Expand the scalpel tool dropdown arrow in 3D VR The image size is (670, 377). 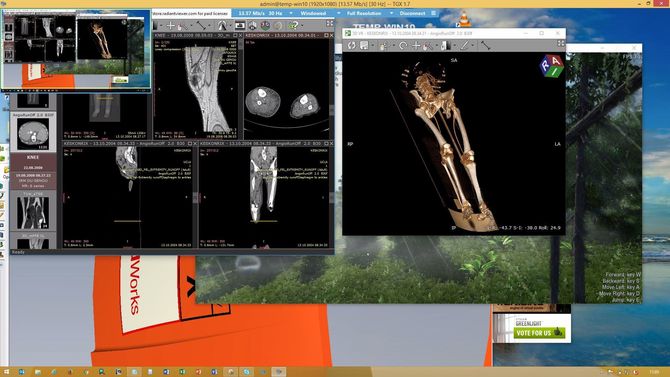[x=473, y=45]
